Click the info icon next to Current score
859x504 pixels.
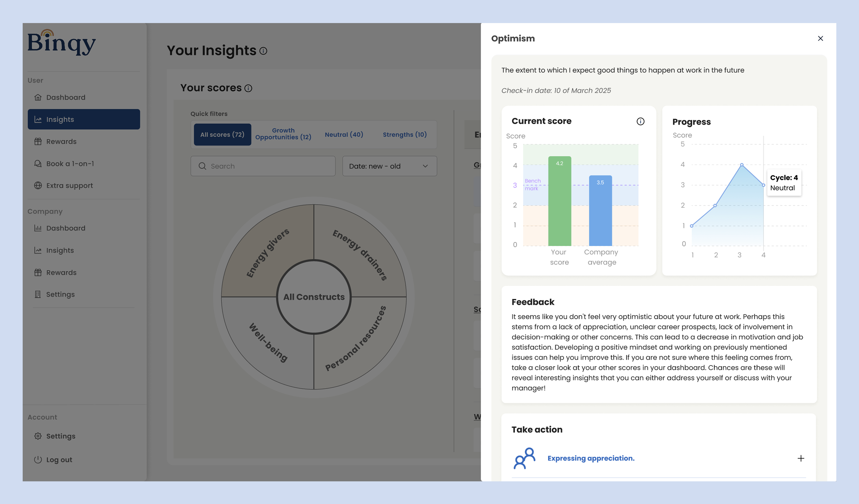click(x=640, y=121)
